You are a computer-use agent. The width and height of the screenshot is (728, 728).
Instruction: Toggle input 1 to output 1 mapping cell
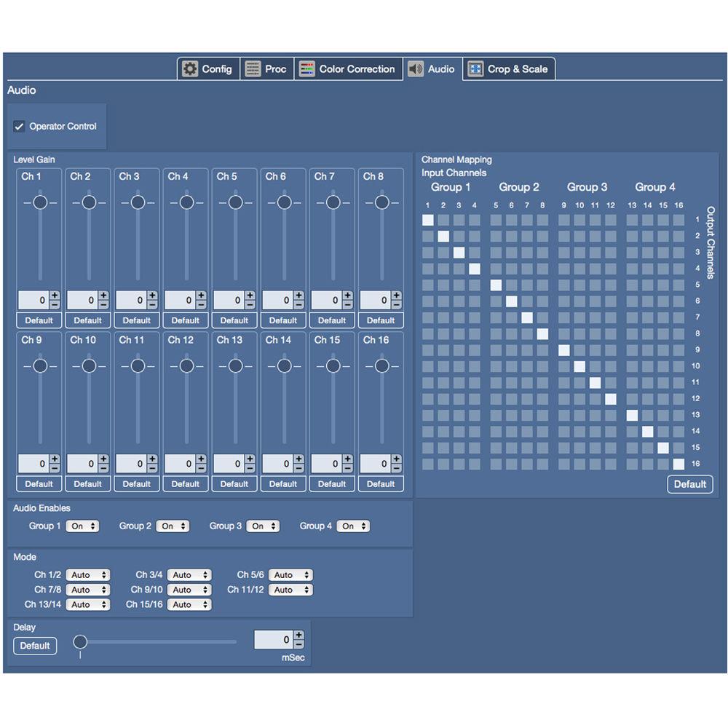[427, 220]
